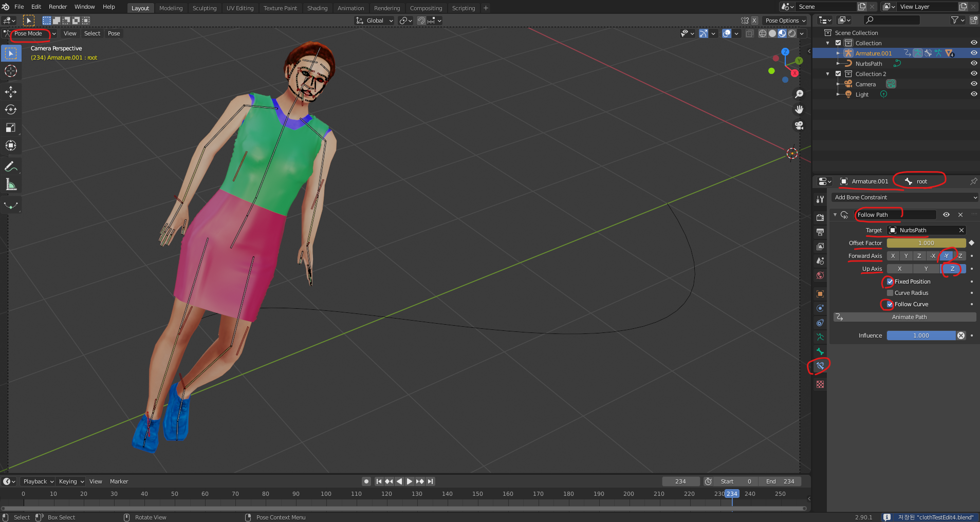
Task: Select the Move tool
Action: click(x=11, y=92)
